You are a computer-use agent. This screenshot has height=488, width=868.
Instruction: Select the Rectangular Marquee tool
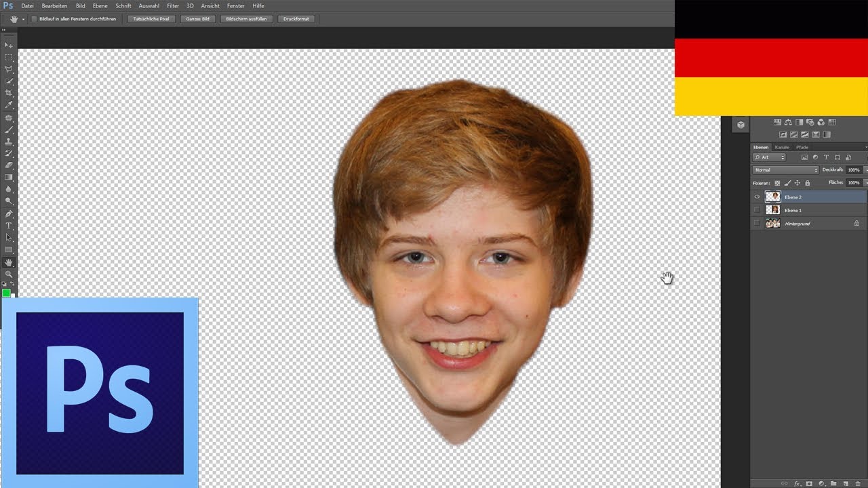point(9,57)
